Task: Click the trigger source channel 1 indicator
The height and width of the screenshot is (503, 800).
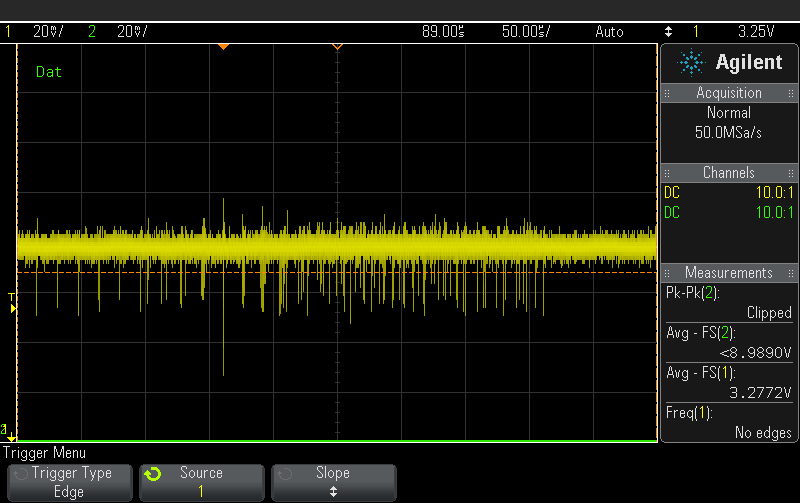Action: tap(695, 32)
